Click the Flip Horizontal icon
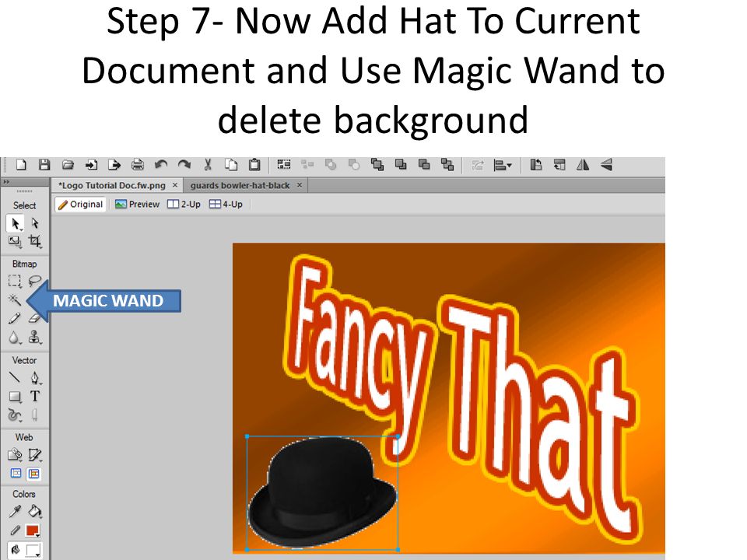Image resolution: width=747 pixels, height=560 pixels. (583, 165)
